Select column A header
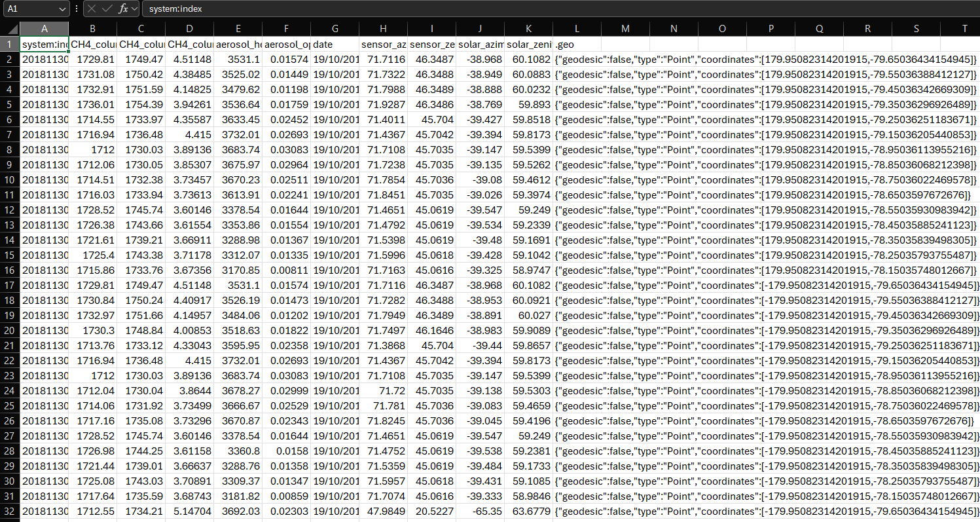This screenshot has height=522, width=980. [x=44, y=29]
